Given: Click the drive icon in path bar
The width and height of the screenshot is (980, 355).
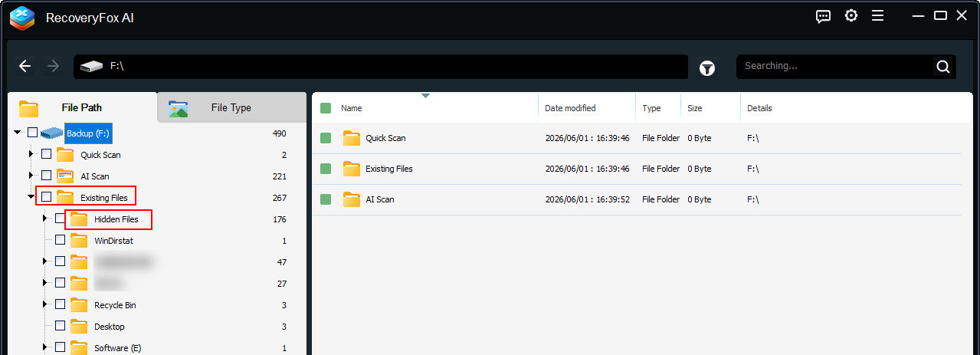Looking at the screenshot, I should pyautogui.click(x=91, y=67).
